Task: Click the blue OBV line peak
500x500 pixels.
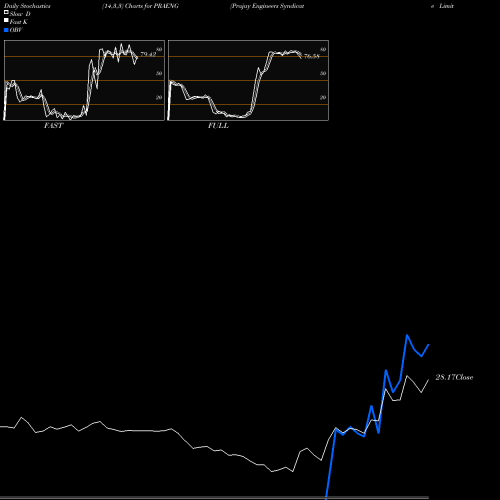Action: click(407, 335)
